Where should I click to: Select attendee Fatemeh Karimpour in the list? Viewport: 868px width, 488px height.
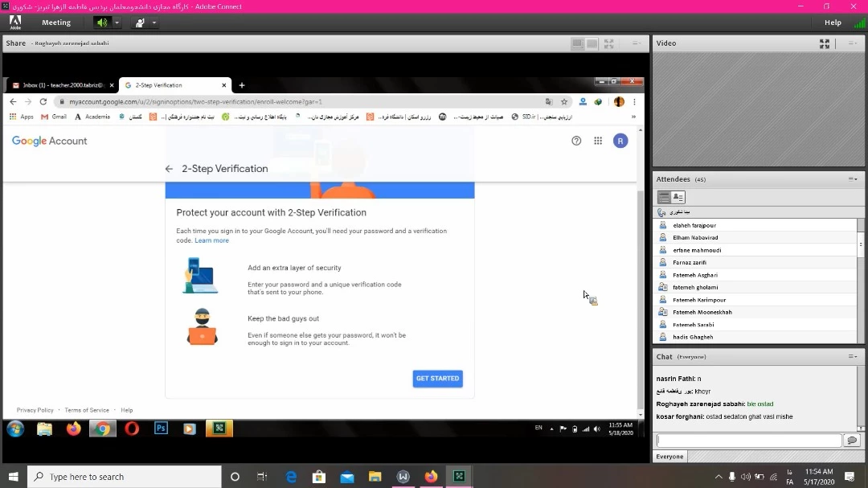click(x=699, y=300)
